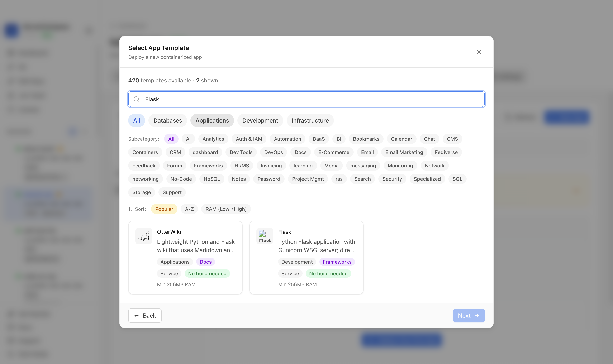Filter by Invoicing subcategory

pyautogui.click(x=271, y=166)
